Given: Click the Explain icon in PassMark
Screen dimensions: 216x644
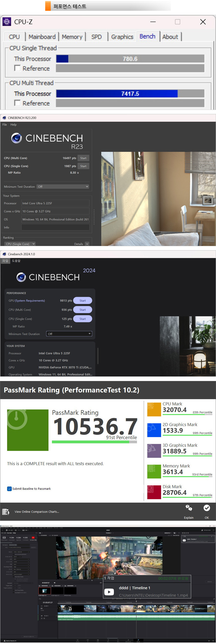Looking at the screenshot, I should pyautogui.click(x=189, y=508).
